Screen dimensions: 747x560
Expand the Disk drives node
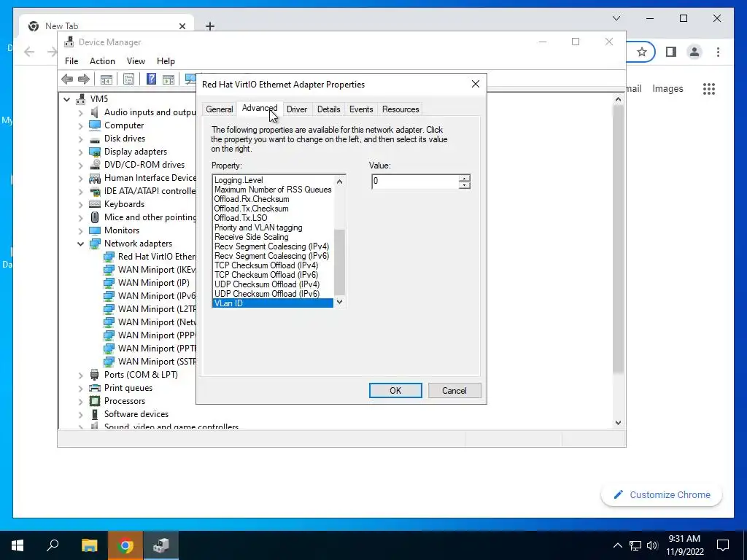click(80, 139)
